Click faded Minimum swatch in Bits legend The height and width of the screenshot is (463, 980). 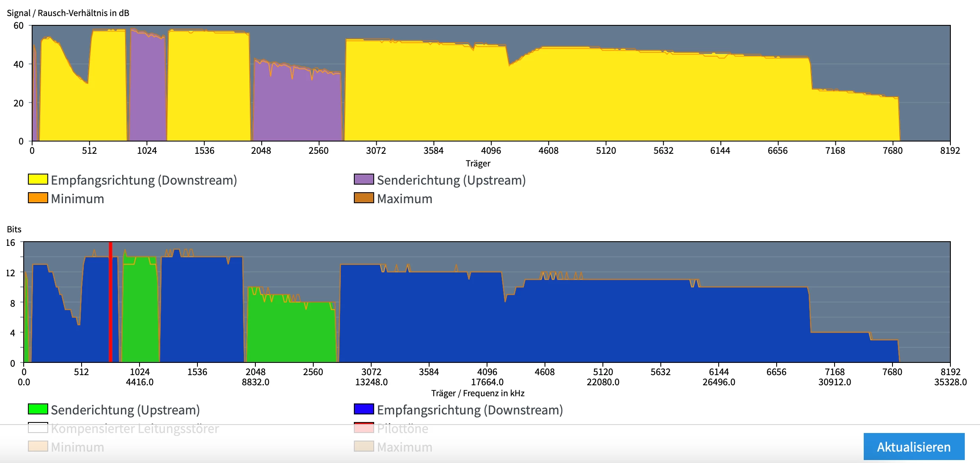[x=38, y=447]
